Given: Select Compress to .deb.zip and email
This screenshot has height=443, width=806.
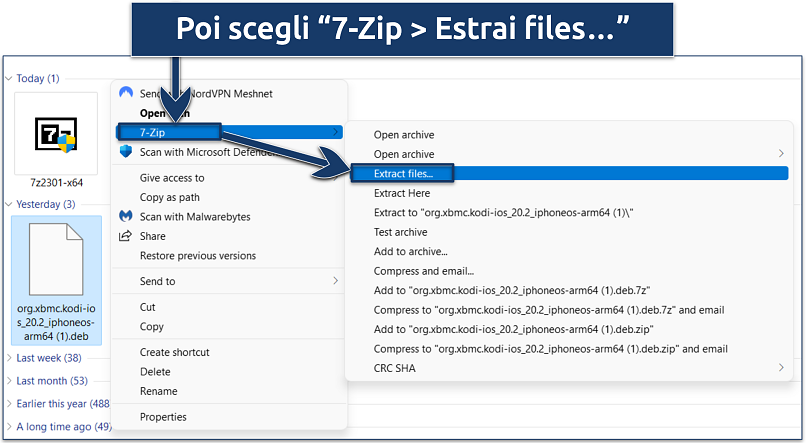Looking at the screenshot, I should [x=551, y=349].
